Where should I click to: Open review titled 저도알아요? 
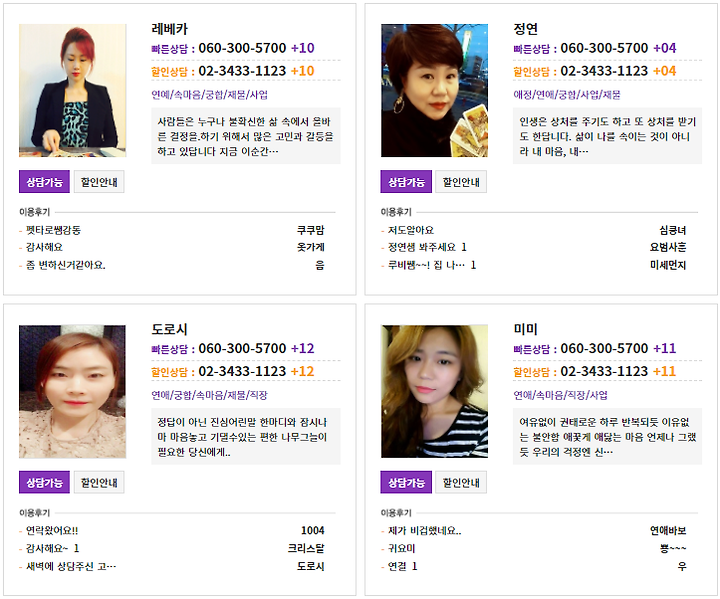[x=411, y=230]
